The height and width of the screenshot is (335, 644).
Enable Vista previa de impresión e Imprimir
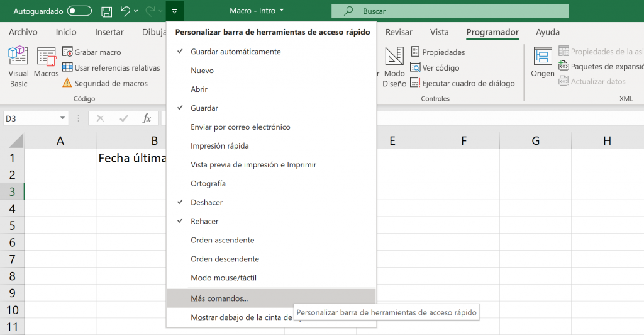[x=271, y=165]
